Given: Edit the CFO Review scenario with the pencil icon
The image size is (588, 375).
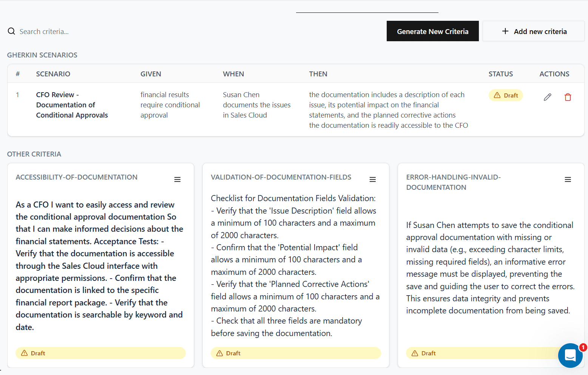Looking at the screenshot, I should click(547, 97).
